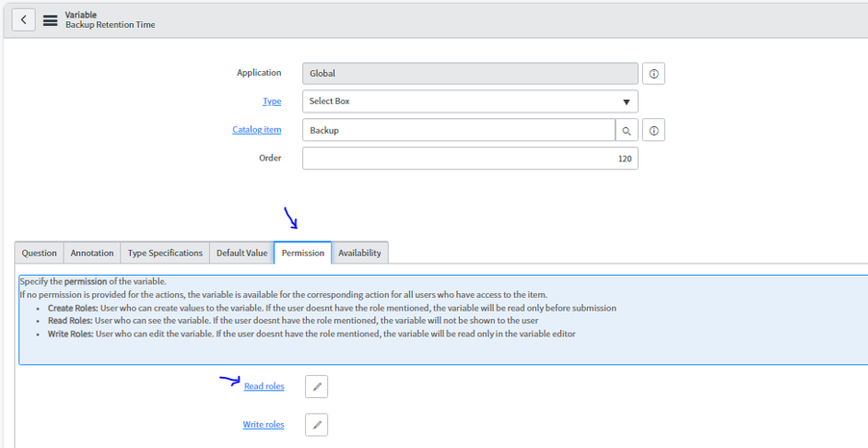The height and width of the screenshot is (448, 868).
Task: Select the Permission tab
Action: pyautogui.click(x=302, y=253)
